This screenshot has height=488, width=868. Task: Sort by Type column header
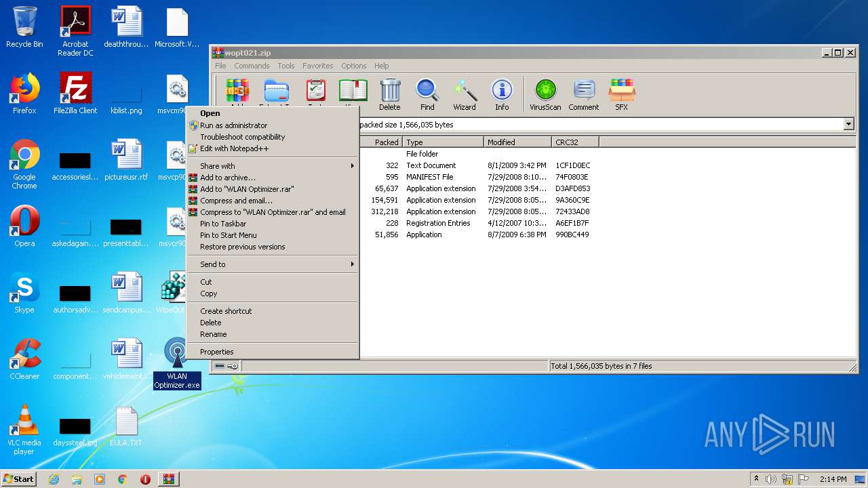[x=443, y=142]
